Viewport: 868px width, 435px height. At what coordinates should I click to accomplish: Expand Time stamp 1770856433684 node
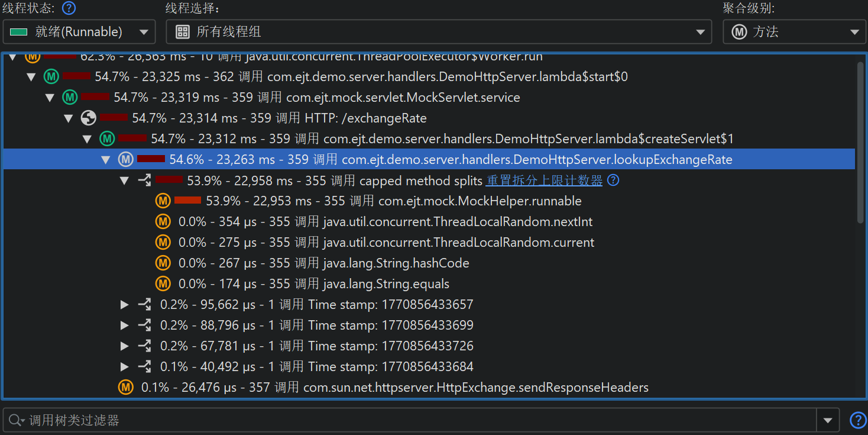pyautogui.click(x=125, y=366)
